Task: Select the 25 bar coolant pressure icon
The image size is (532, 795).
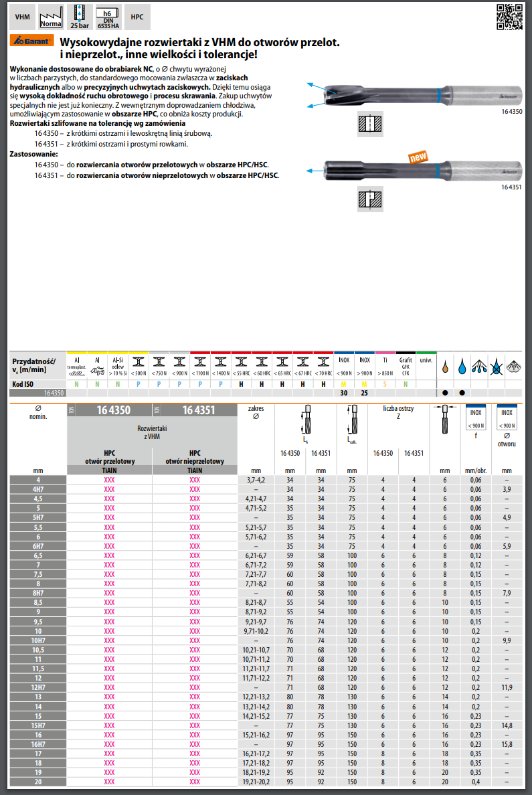Action: coord(80,17)
